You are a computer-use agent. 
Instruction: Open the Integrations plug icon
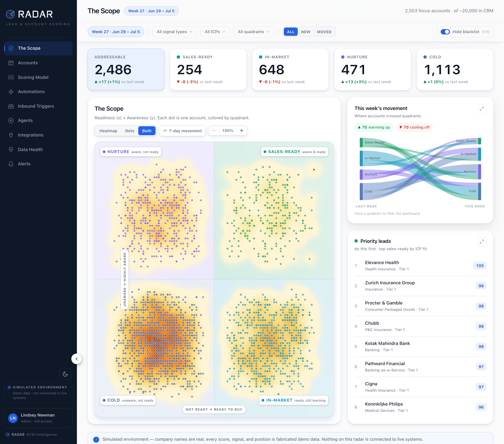coord(11,135)
